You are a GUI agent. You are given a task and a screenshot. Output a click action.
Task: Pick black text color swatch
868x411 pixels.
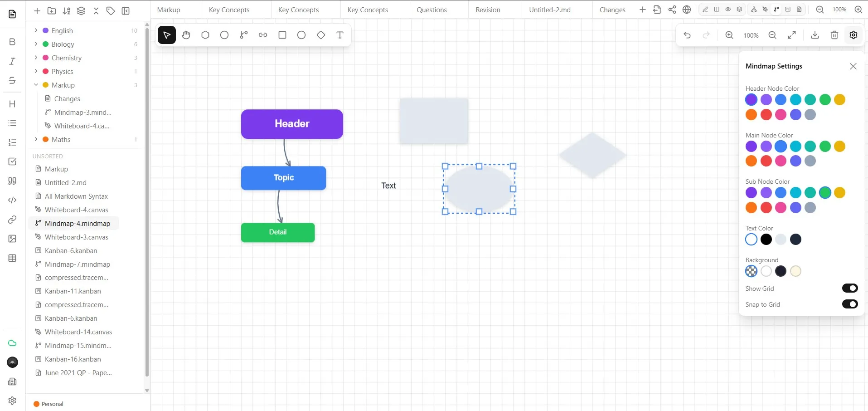click(766, 239)
